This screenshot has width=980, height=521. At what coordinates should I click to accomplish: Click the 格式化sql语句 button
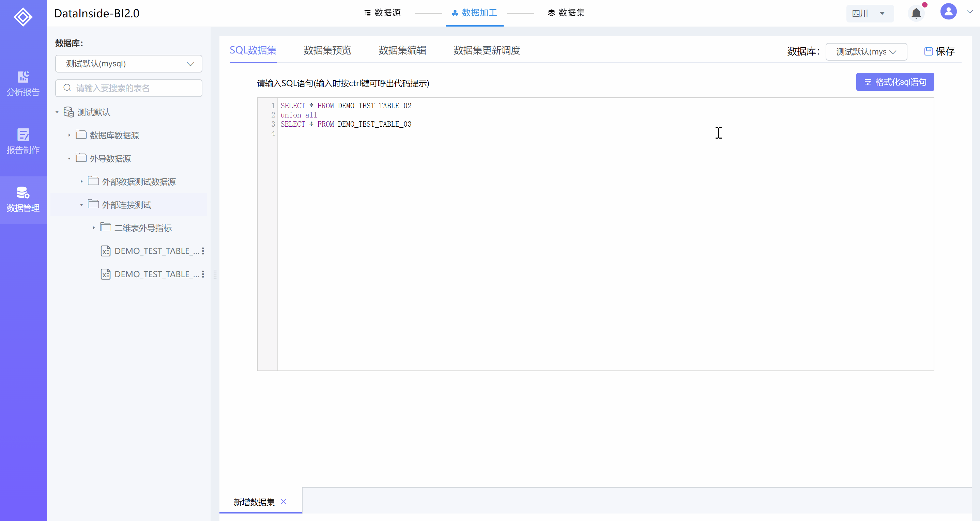coord(895,82)
